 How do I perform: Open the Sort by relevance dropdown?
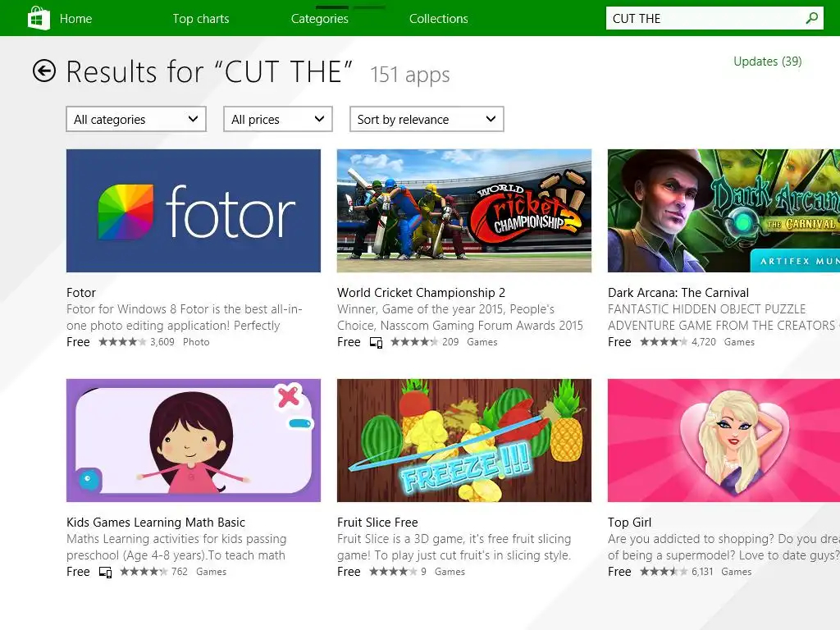click(x=427, y=119)
